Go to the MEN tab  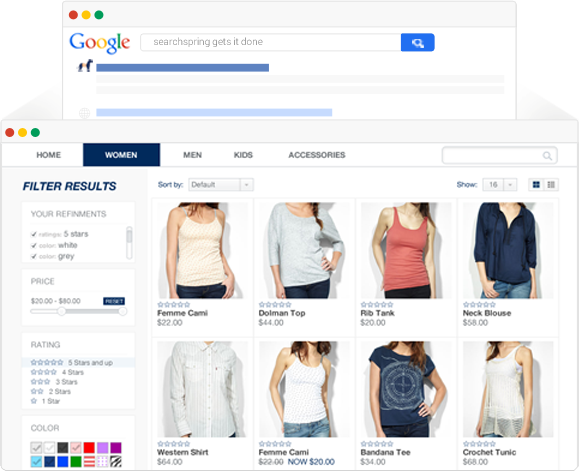[x=192, y=155]
